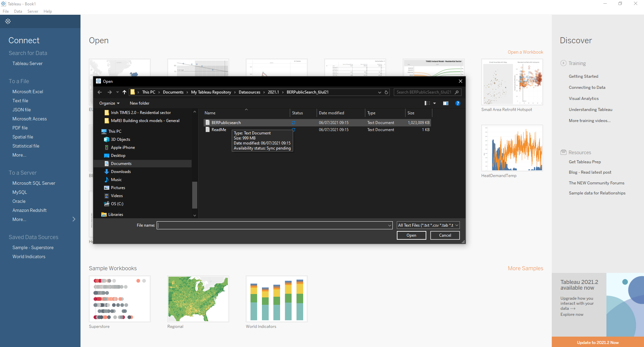The width and height of the screenshot is (644, 347).
Task: Click the Resources icon in Discover
Action: (563, 152)
